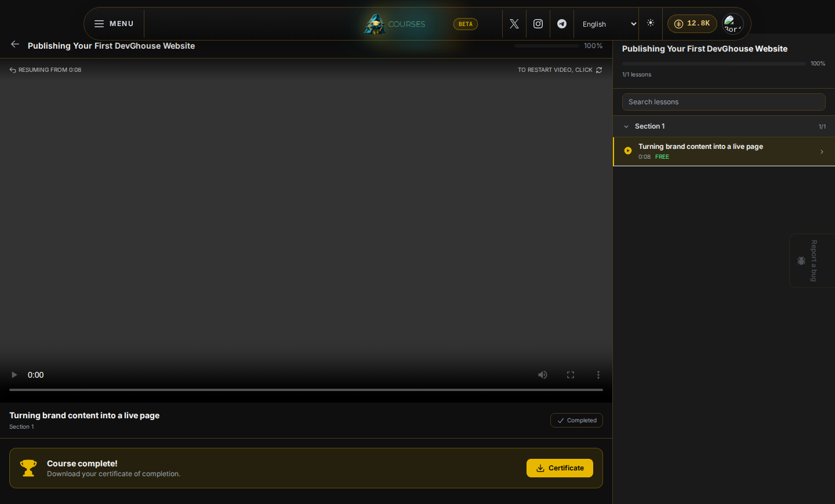The image size is (835, 504).
Task: Click the trophy icon in completion banner
Action: 28,468
